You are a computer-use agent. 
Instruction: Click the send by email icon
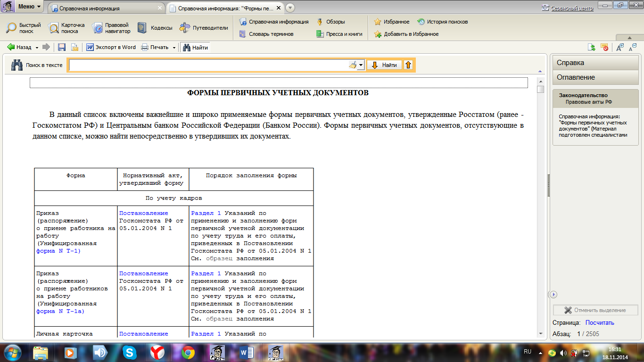pos(74,47)
